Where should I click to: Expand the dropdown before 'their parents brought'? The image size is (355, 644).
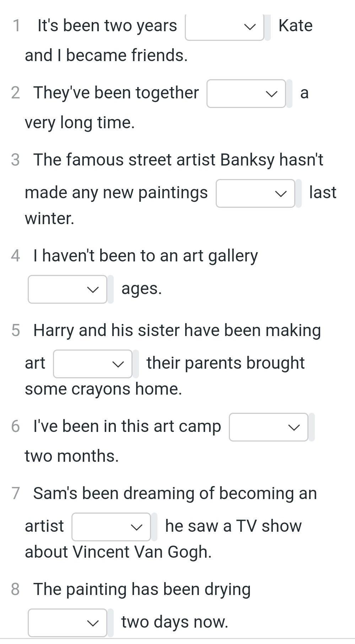(x=92, y=364)
